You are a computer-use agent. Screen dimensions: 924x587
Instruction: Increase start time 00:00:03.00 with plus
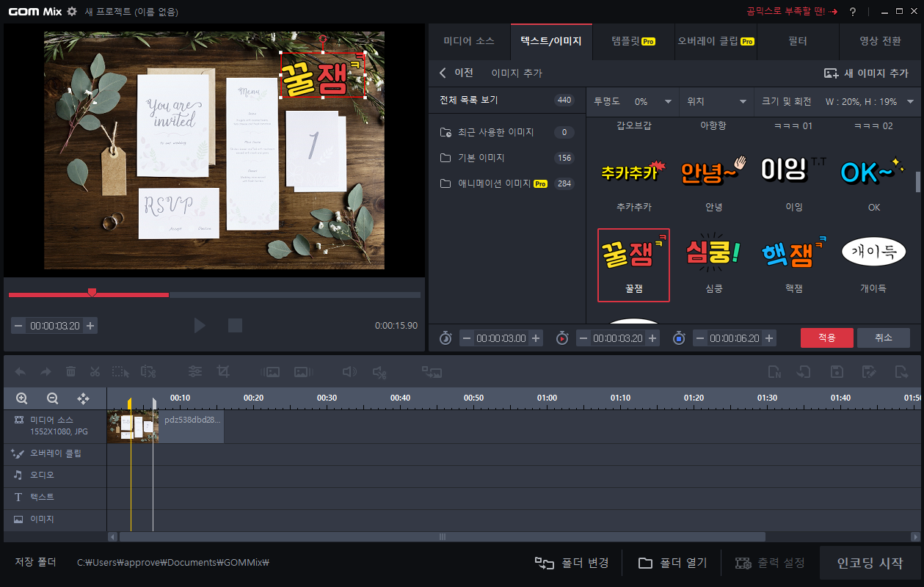536,338
